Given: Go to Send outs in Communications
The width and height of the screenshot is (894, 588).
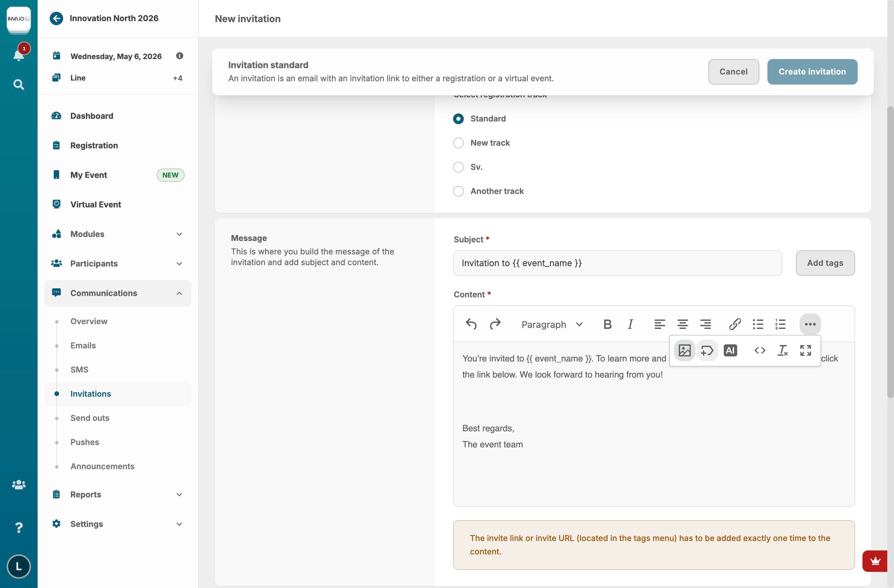Looking at the screenshot, I should (x=90, y=418).
